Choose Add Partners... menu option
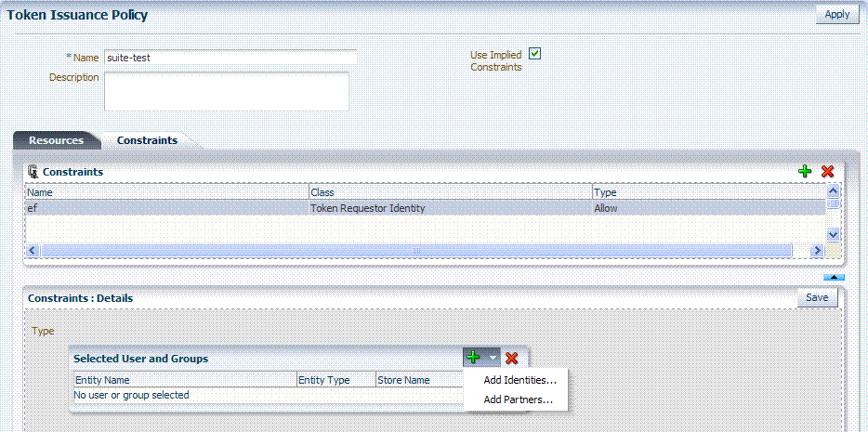 [519, 399]
